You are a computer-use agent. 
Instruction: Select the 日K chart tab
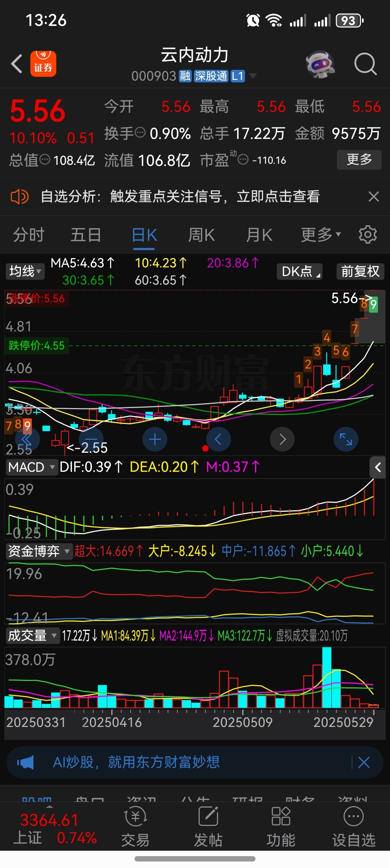tap(144, 235)
